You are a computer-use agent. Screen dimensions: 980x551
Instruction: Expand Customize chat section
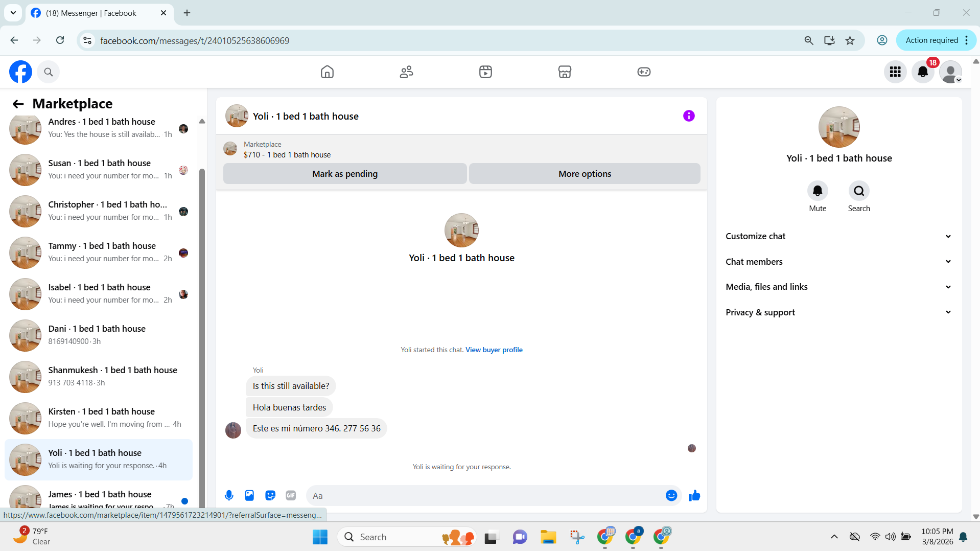838,236
